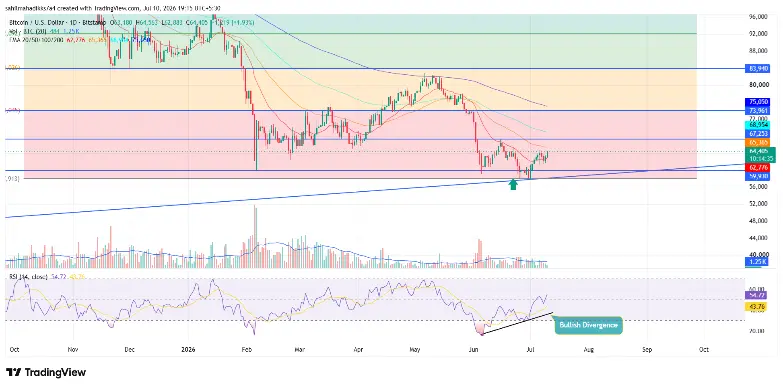Click the 44,000 price axis tick

point(758,237)
